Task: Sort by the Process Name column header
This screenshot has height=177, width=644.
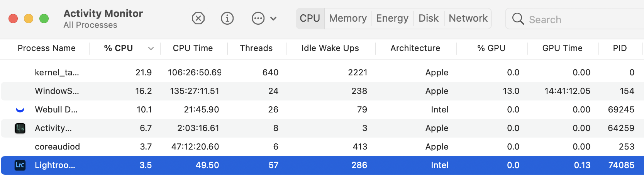Action: click(x=47, y=48)
